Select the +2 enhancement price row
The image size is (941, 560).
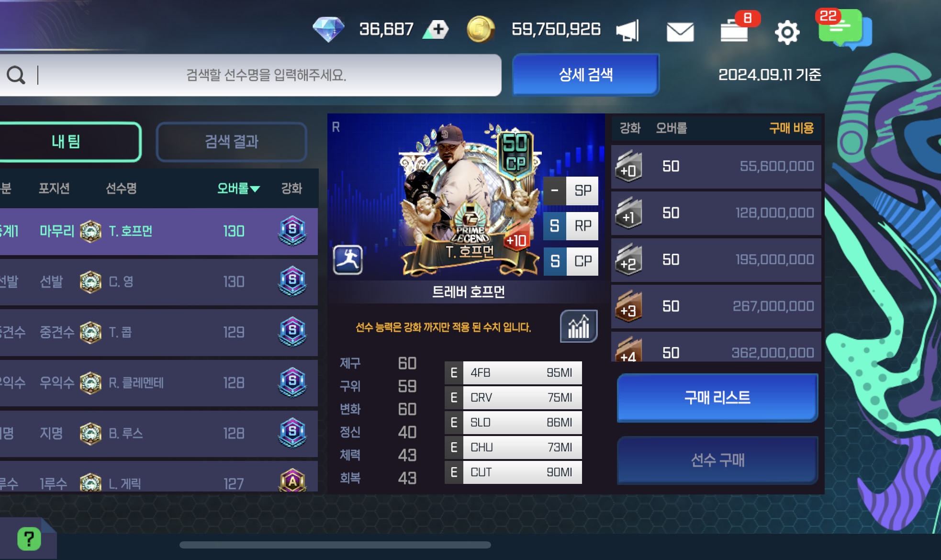click(717, 260)
